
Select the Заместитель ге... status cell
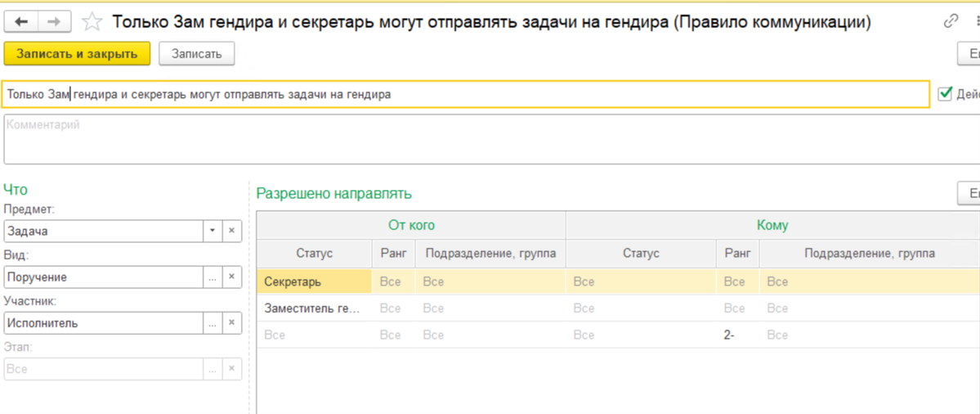314,308
